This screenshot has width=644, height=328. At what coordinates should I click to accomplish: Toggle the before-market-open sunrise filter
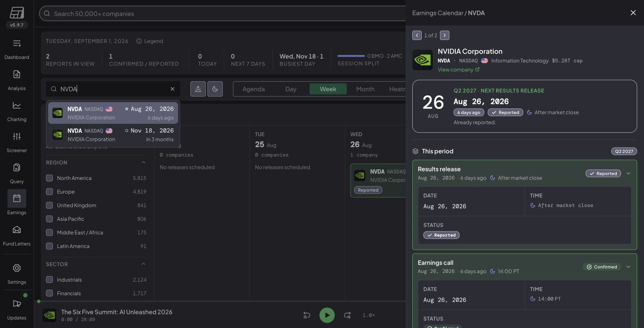(x=198, y=89)
